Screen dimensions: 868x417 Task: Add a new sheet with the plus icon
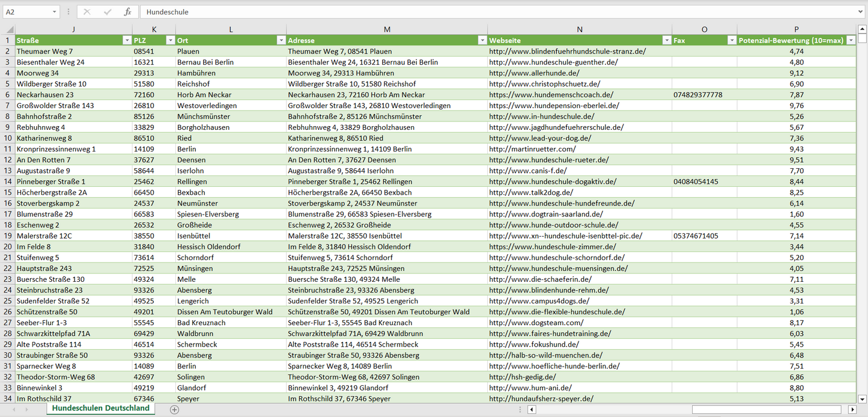point(174,409)
